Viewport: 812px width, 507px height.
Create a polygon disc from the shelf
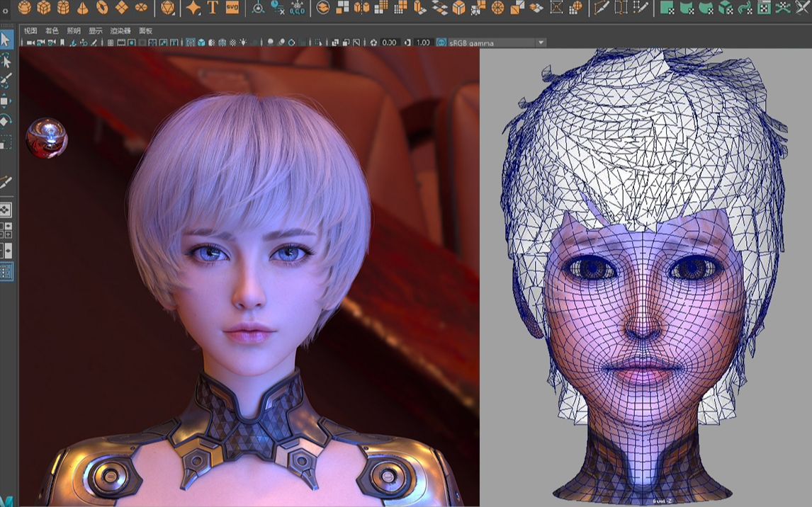(x=141, y=7)
